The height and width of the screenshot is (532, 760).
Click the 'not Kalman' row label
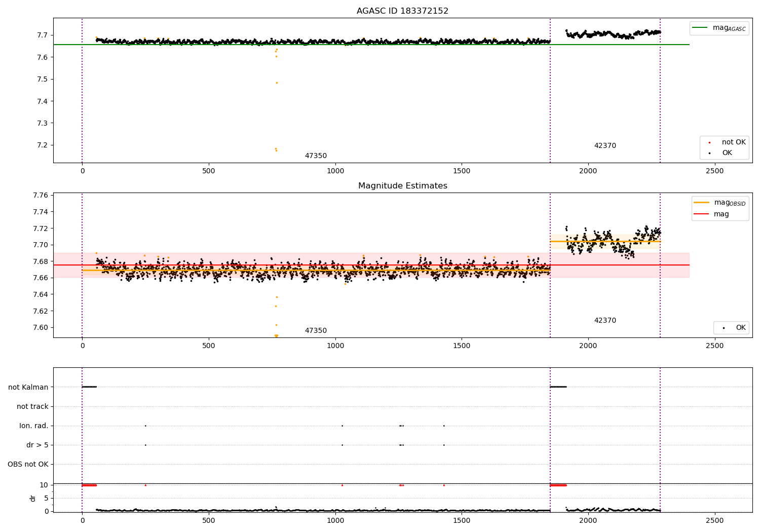28,388
